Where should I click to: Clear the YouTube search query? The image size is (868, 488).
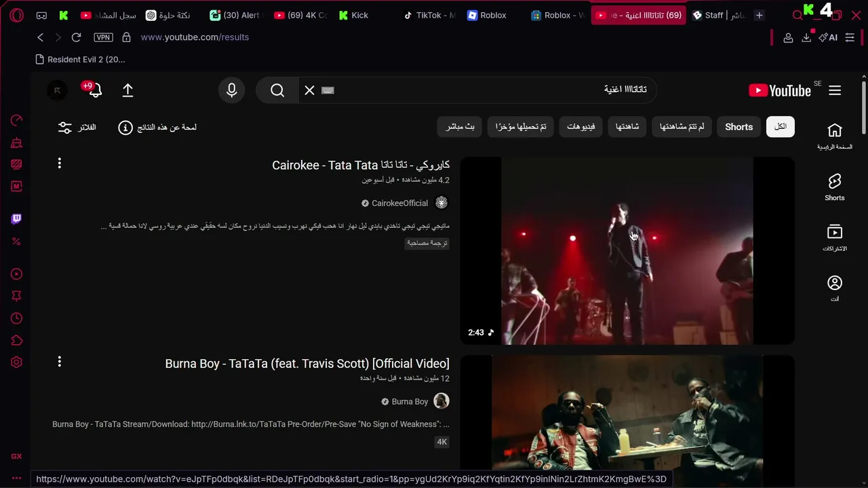tap(309, 90)
